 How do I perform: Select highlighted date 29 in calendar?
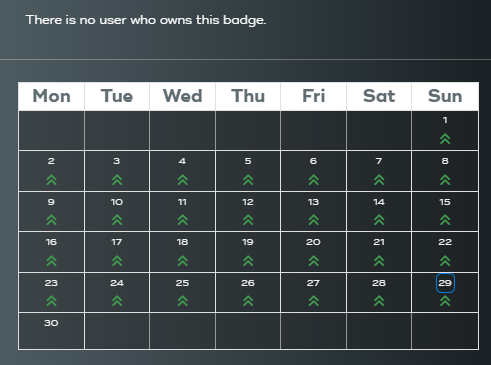pos(445,283)
